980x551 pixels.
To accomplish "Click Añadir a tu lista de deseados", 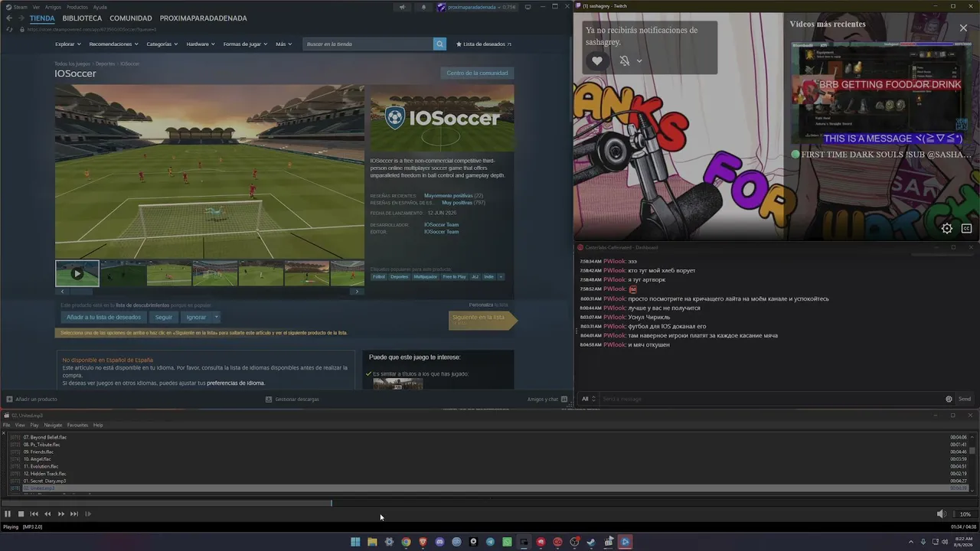I will [x=103, y=317].
